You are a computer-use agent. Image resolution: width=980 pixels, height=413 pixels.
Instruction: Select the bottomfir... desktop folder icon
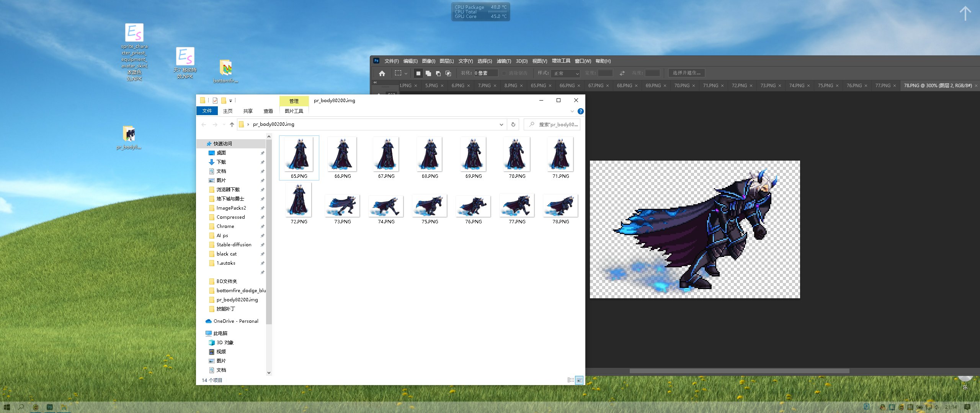click(225, 71)
